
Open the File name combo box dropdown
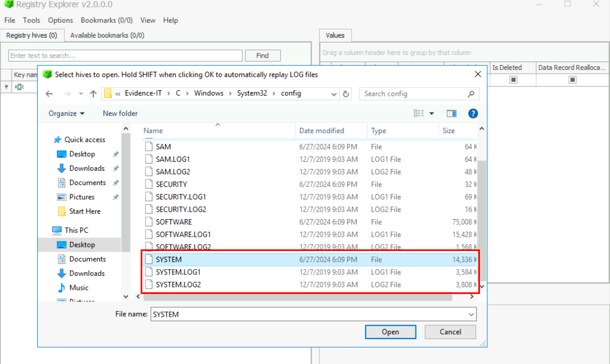point(471,315)
